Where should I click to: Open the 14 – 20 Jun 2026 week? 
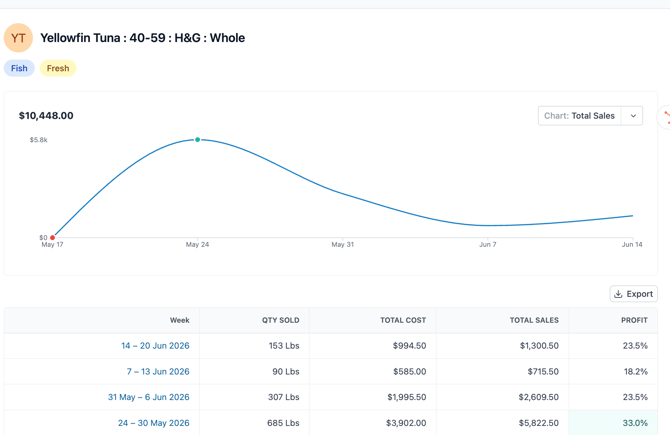155,346
